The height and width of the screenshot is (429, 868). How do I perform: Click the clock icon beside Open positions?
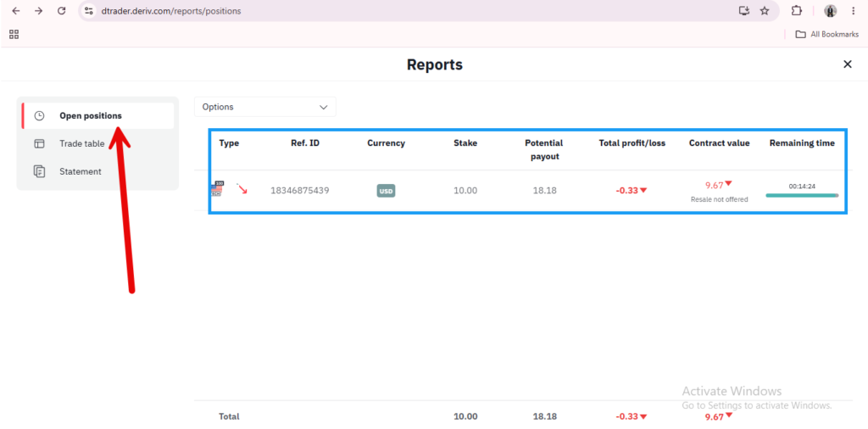(x=39, y=115)
